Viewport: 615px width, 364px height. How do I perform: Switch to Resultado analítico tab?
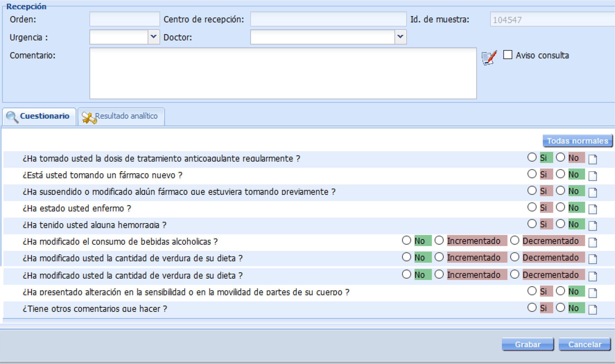pyautogui.click(x=121, y=116)
